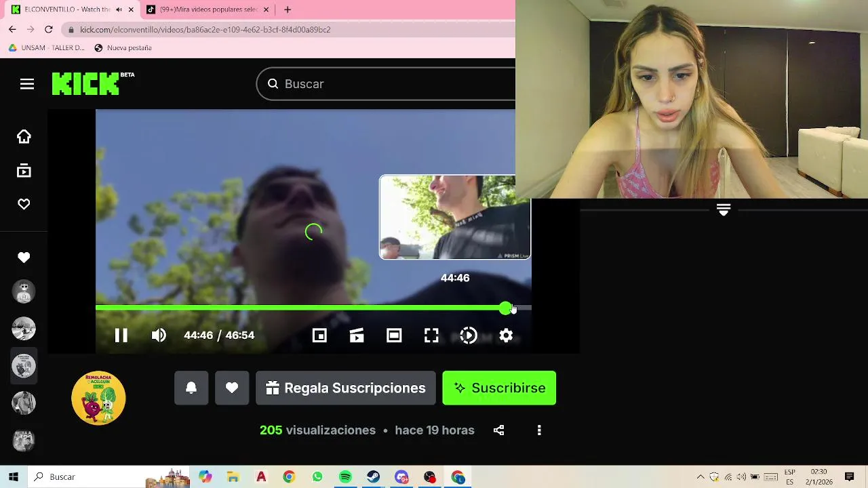Open first followed channel avatar in sidebar
Image resolution: width=868 pixels, height=488 pixels.
click(x=24, y=291)
